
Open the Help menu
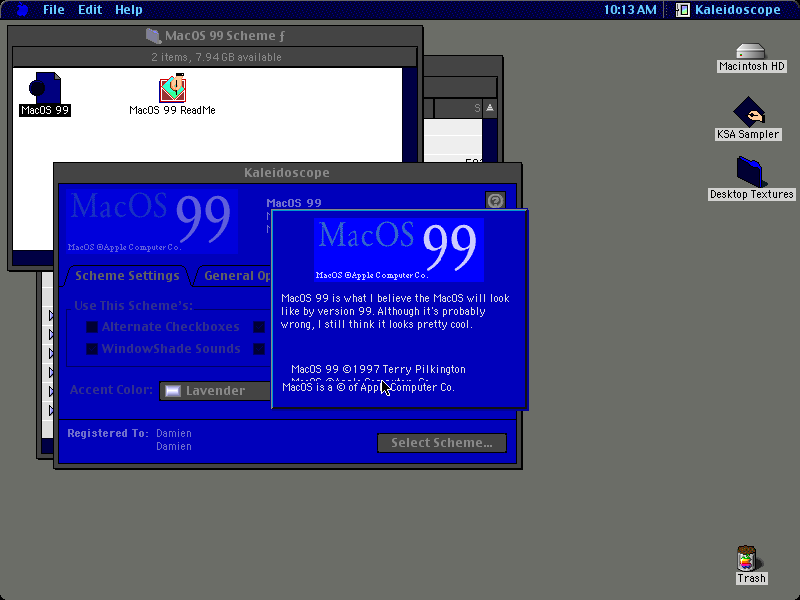click(x=129, y=10)
